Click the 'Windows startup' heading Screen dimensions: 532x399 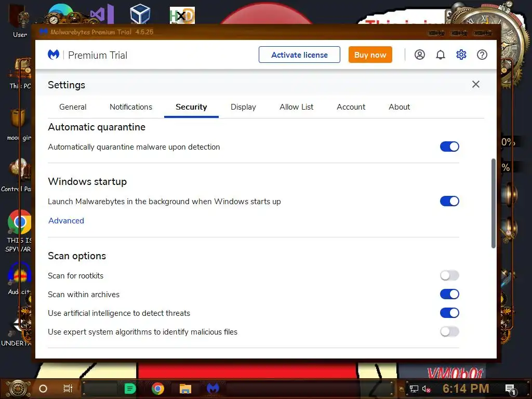coord(87,181)
